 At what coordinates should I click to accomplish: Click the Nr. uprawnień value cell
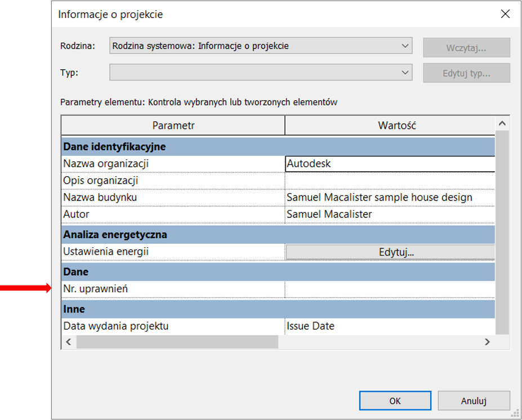click(390, 289)
